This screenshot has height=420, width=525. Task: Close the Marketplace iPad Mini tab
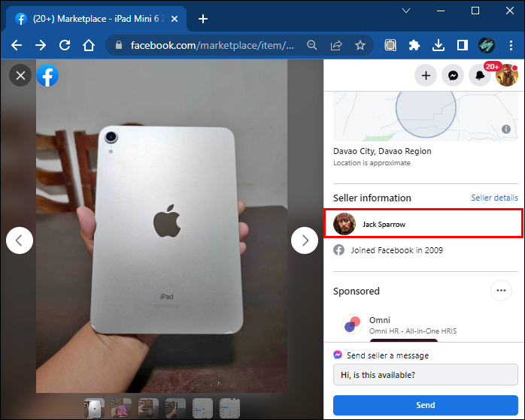pyautogui.click(x=174, y=19)
